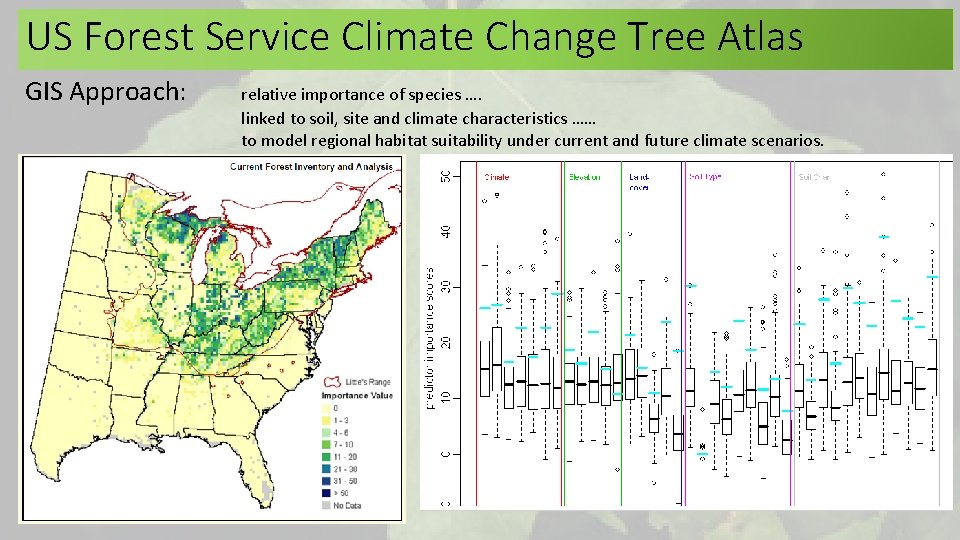960x540 pixels.
Task: Click the Little's Range outline icon in legend
Action: [x=332, y=381]
